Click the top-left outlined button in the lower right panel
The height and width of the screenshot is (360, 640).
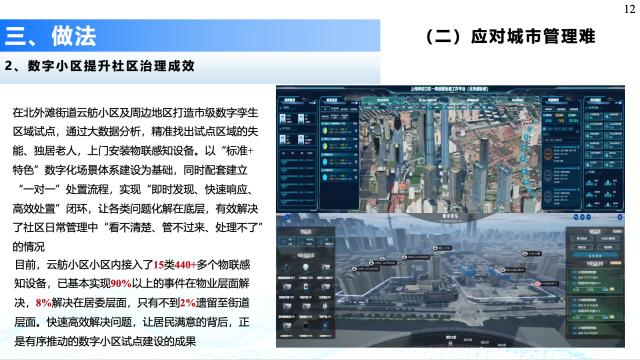click(582, 238)
